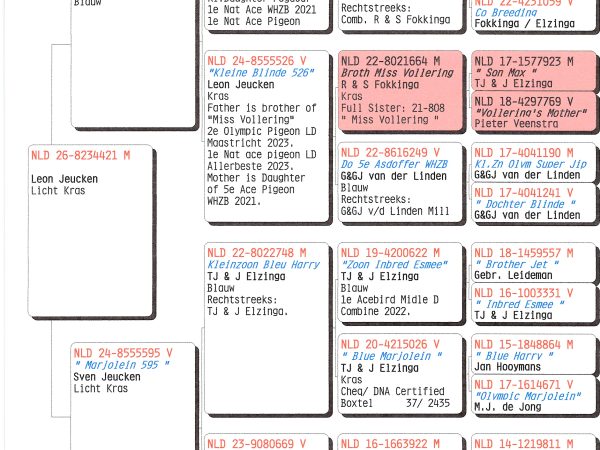Screen dimensions: 600x450
Task: Open the Kleinzoon Bleu Harry entry
Action: pyautogui.click(x=267, y=328)
